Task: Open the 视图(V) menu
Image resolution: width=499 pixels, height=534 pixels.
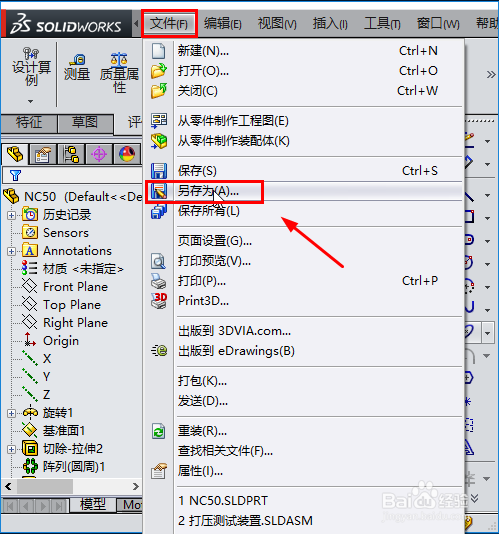Action: coord(277,23)
